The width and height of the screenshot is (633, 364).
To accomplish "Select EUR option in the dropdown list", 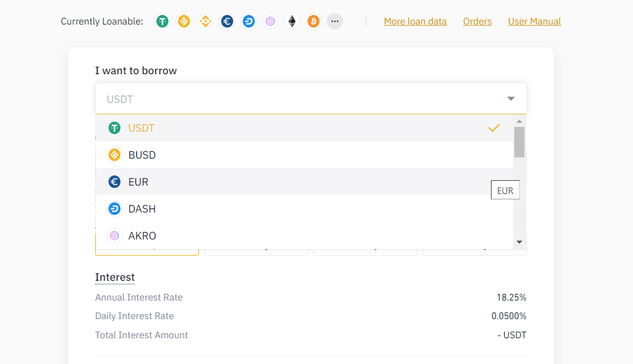I will click(305, 182).
